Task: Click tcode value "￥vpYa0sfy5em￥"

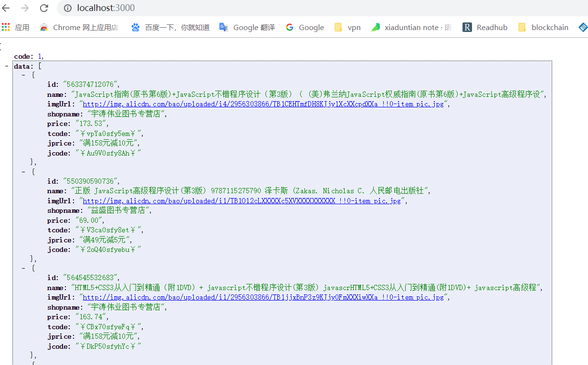Action: pos(109,133)
